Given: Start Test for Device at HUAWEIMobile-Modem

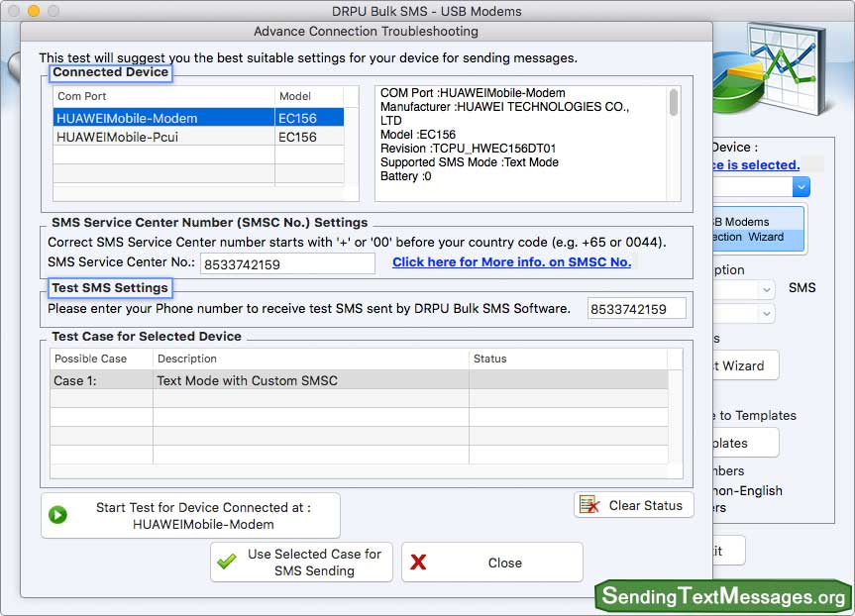Looking at the screenshot, I should 190,515.
